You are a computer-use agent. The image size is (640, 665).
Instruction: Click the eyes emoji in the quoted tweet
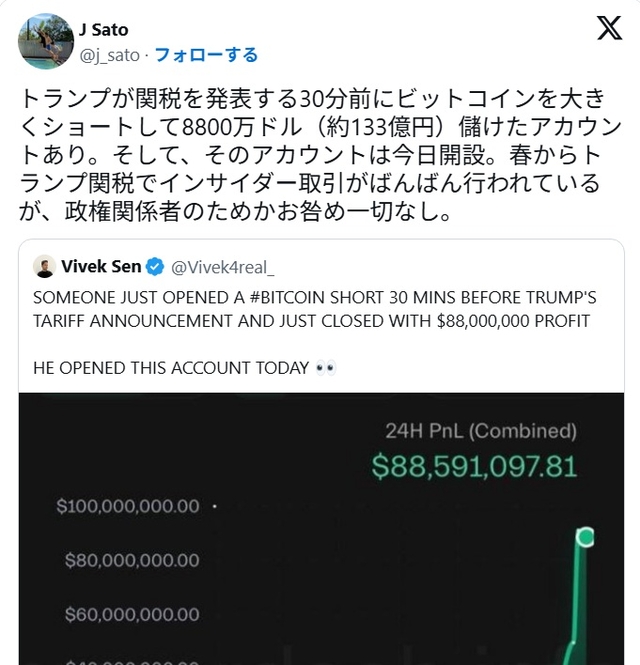pos(326,367)
